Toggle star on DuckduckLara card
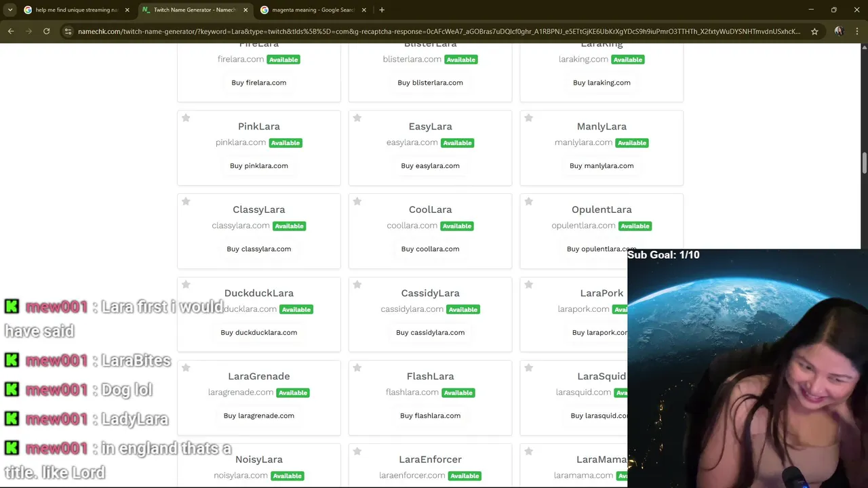868x488 pixels. point(186,285)
